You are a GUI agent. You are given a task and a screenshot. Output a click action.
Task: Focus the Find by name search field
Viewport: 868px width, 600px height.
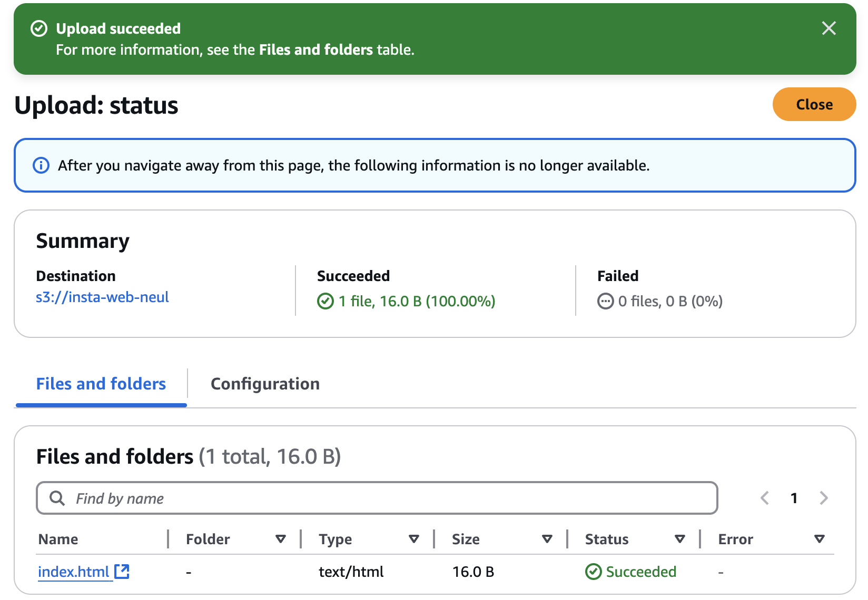(x=377, y=498)
